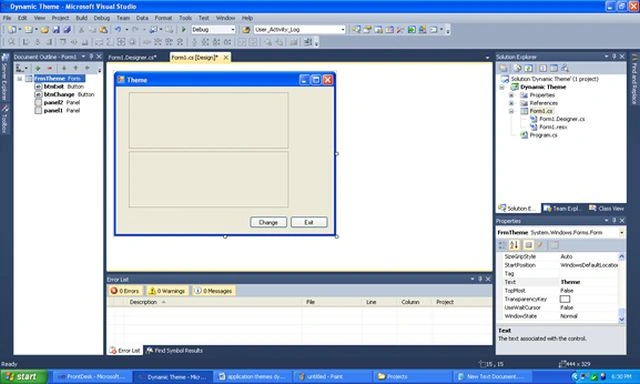Viewport: 640px width, 384px height.
Task: Click the Save icon in the toolbar
Action: [x=56, y=29]
